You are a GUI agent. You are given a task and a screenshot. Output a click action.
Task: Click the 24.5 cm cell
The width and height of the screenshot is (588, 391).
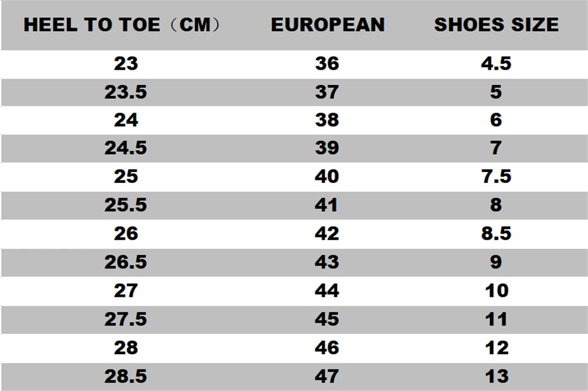click(126, 148)
